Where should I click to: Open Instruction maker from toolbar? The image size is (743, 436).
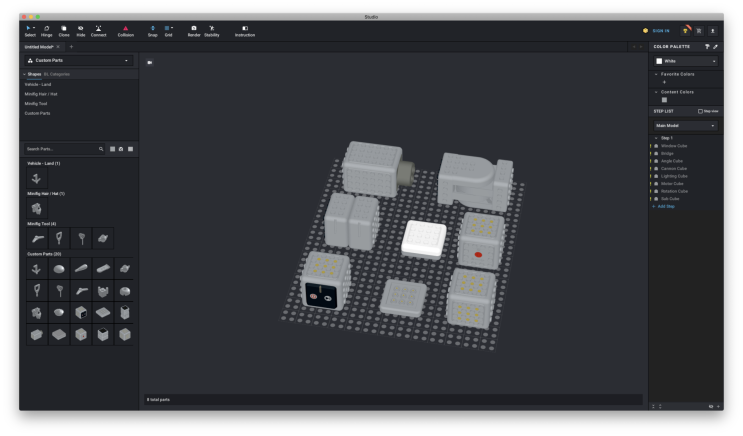coord(245,30)
